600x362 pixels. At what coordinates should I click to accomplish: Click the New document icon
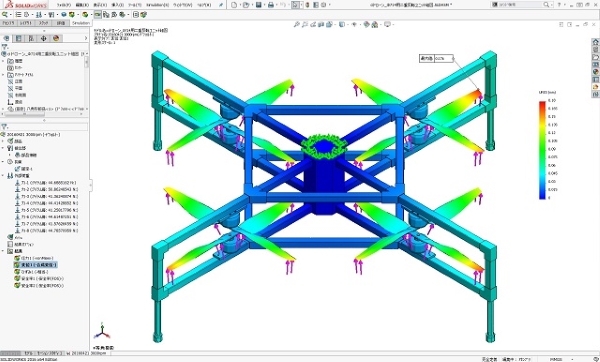[x=234, y=5]
